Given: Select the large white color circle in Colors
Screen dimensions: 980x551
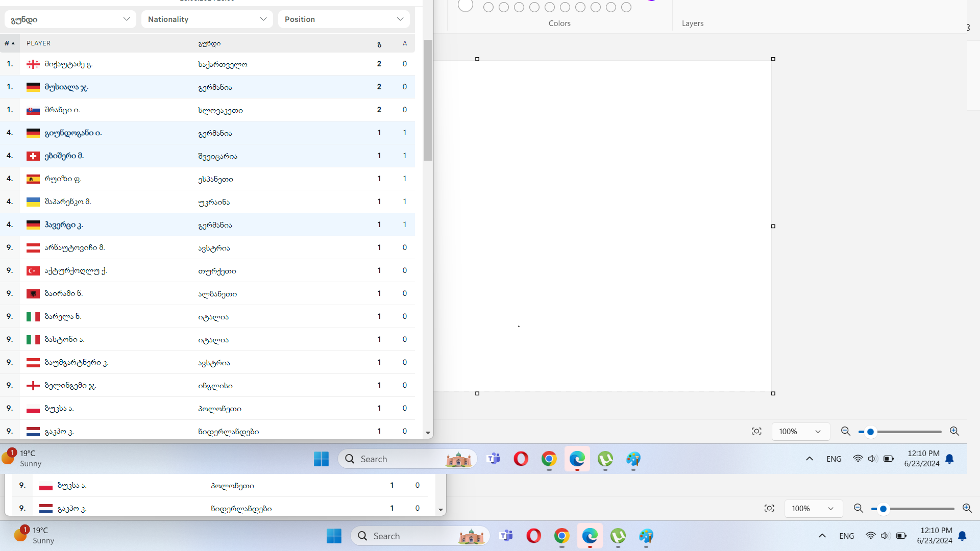Looking at the screenshot, I should coord(465,6).
